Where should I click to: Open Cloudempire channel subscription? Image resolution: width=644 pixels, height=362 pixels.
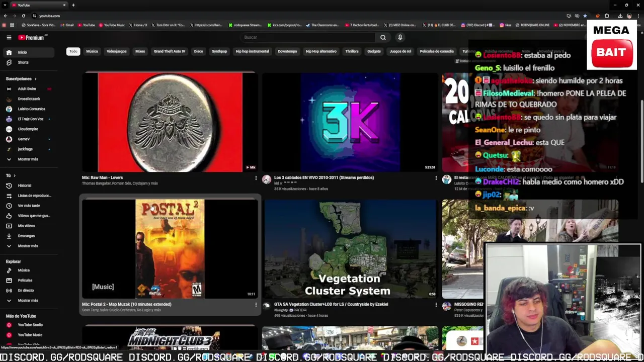click(x=29, y=129)
